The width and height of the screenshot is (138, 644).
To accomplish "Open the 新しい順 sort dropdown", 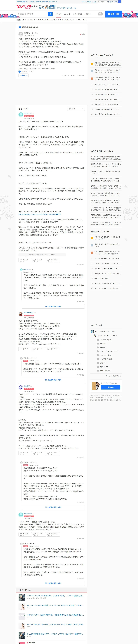I will (76, 109).
